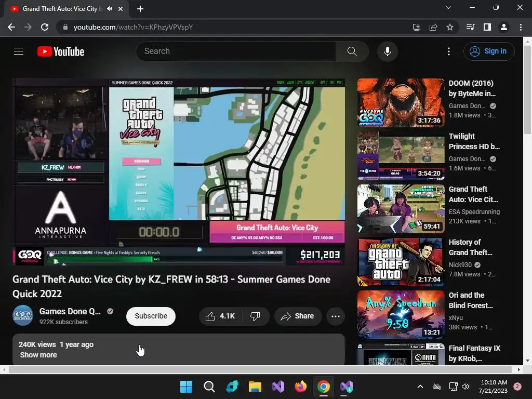Expand description with Show more

pyautogui.click(x=38, y=355)
